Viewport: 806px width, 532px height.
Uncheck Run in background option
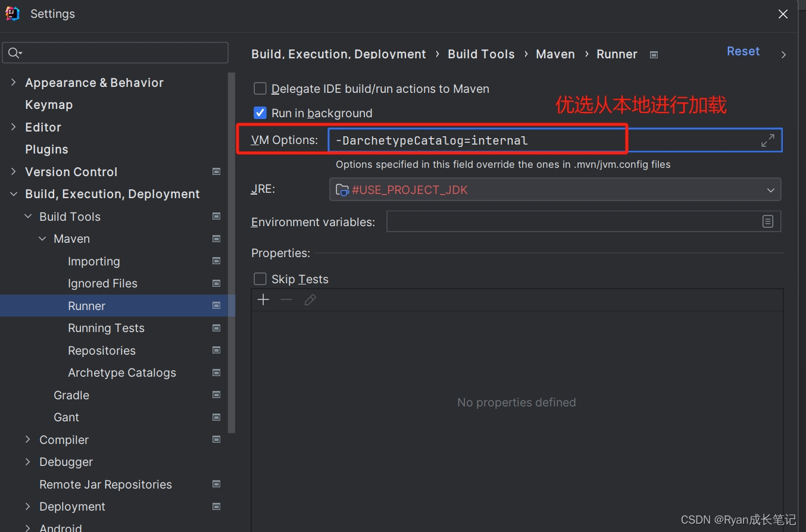(x=260, y=113)
